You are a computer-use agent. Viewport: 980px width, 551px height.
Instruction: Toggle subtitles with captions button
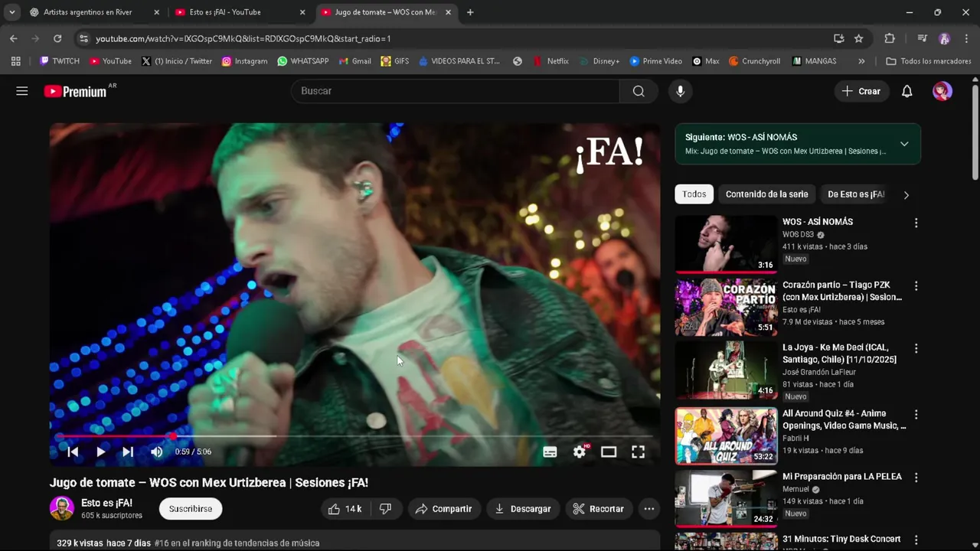pyautogui.click(x=550, y=452)
